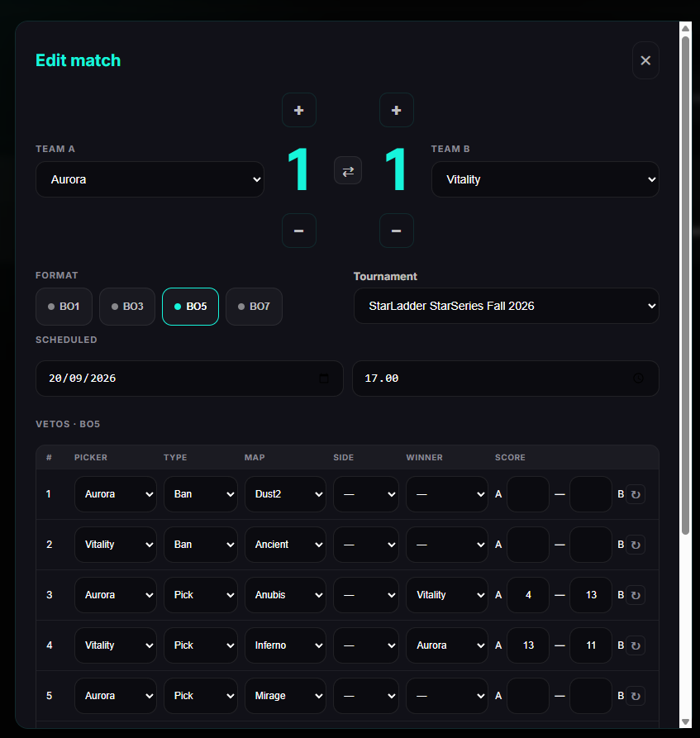Viewport: 700px width, 738px height.
Task: Open the clock time picker icon
Action: tap(638, 379)
